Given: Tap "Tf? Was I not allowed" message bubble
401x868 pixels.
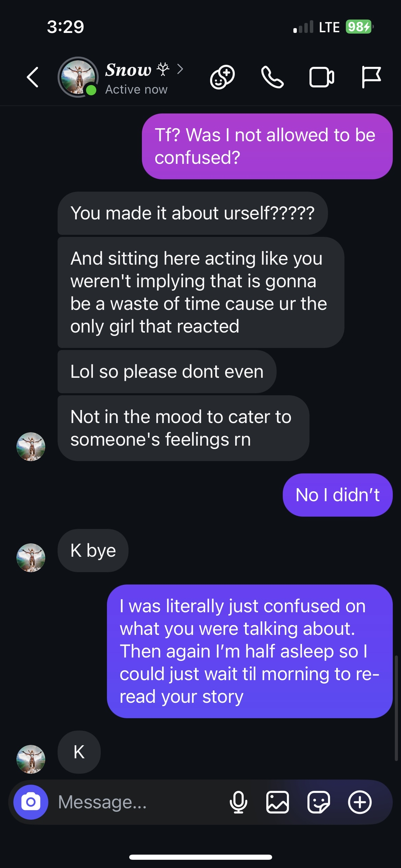Looking at the screenshot, I should pyautogui.click(x=267, y=146).
